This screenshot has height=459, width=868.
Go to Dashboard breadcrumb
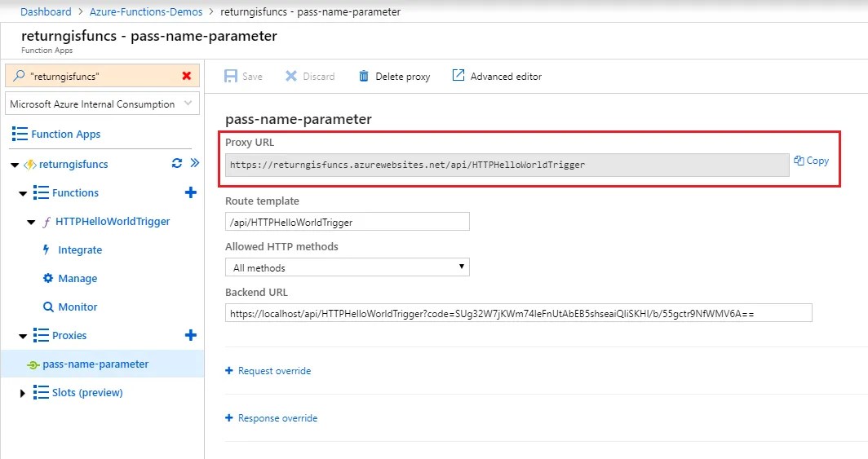pyautogui.click(x=46, y=11)
